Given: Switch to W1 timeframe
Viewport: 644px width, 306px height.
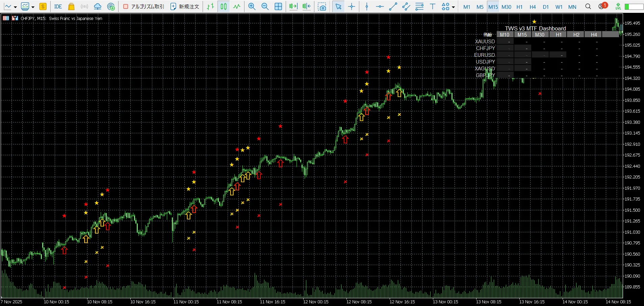Looking at the screenshot, I should (559, 7).
